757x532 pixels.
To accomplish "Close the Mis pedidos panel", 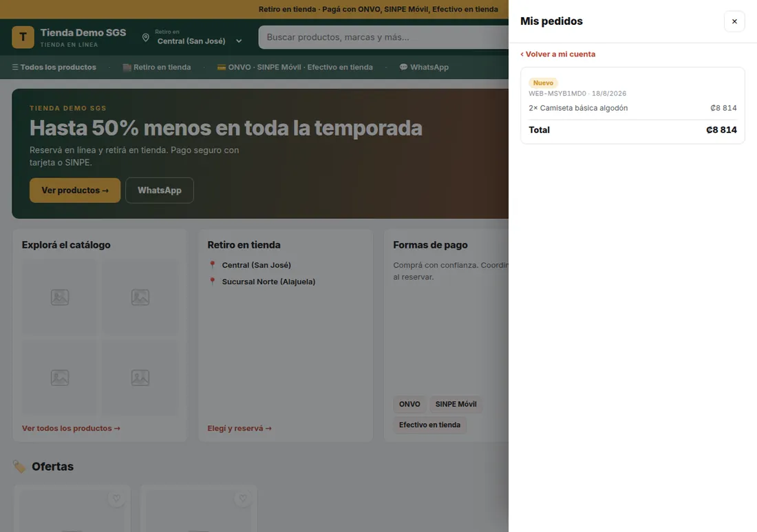I will 734,21.
